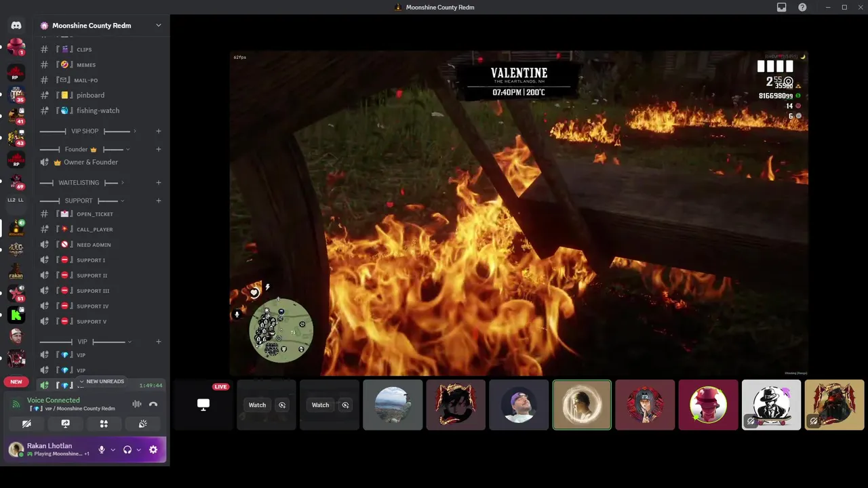The image size is (868, 488).
Task: Open the rakan server icon
Action: pyautogui.click(x=16, y=272)
